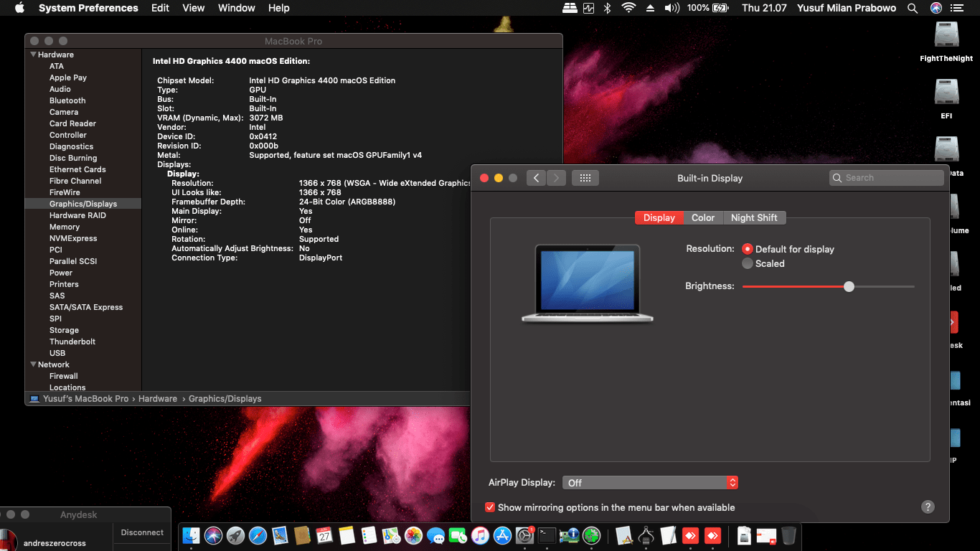
Task: Open display help question mark button
Action: coord(928,507)
